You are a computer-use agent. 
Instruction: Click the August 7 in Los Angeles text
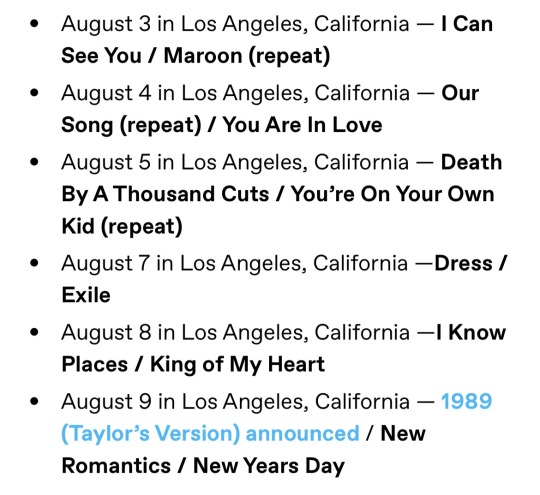click(x=183, y=263)
